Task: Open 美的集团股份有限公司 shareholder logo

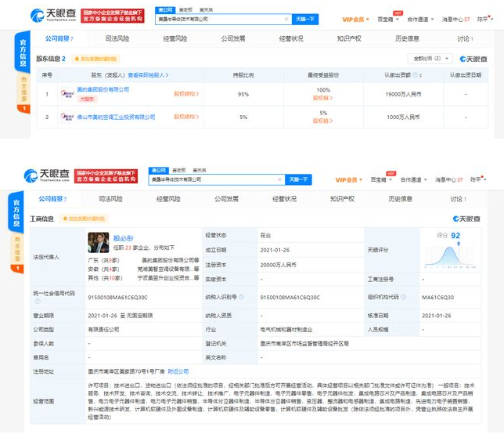Action: click(x=67, y=94)
